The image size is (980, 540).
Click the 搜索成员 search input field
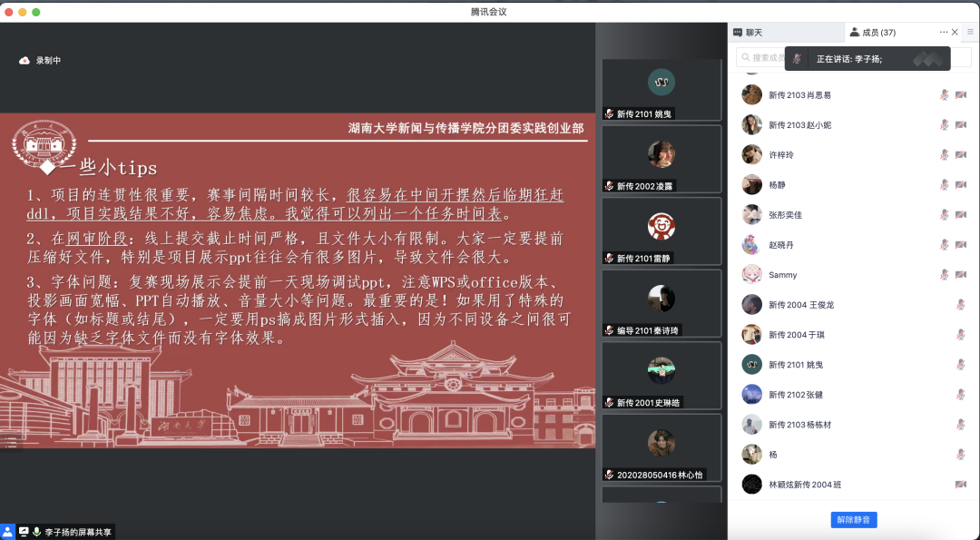coord(762,57)
